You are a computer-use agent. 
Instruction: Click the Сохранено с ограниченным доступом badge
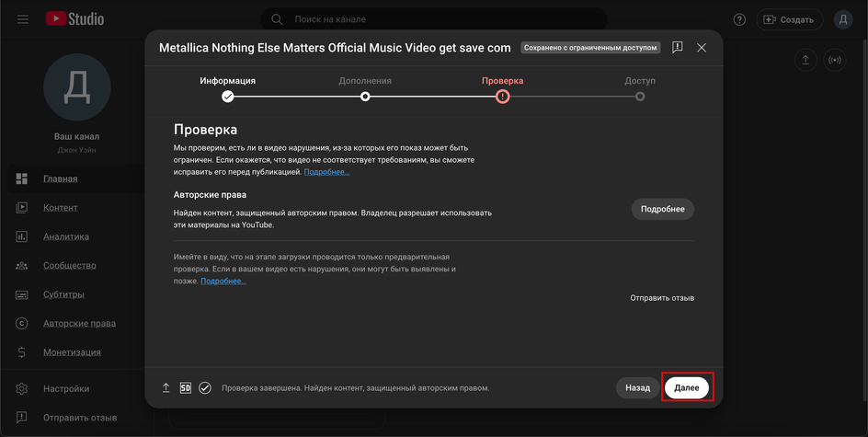(590, 48)
